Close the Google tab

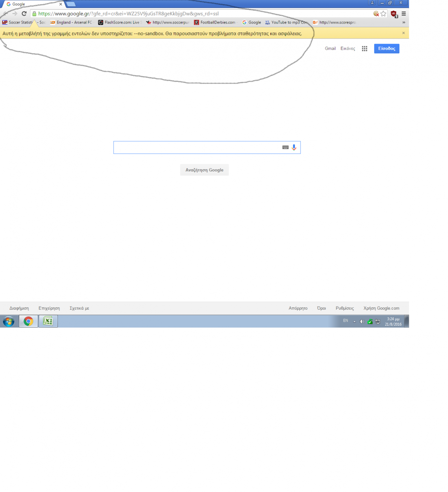coord(60,4)
